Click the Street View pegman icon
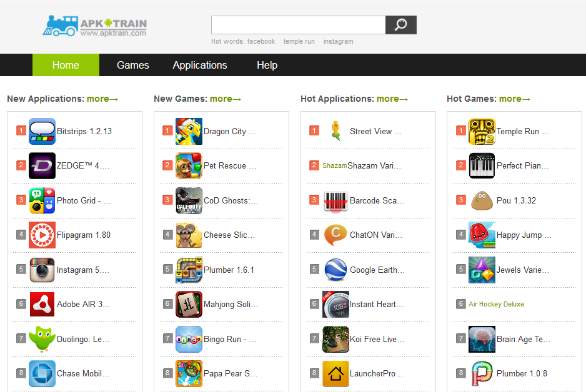Screen dimensions: 586x392 (335, 130)
